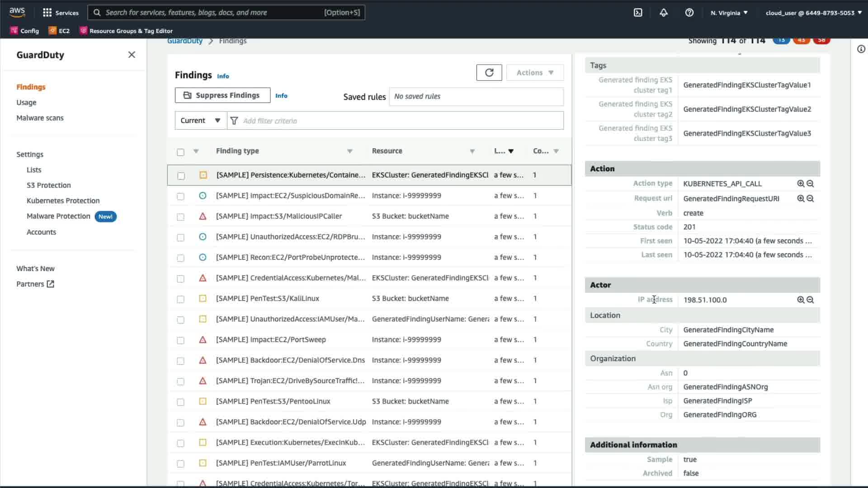Viewport: 868px width, 488px height.
Task: Open the GuardDuty breadcrumb link
Action: point(185,41)
